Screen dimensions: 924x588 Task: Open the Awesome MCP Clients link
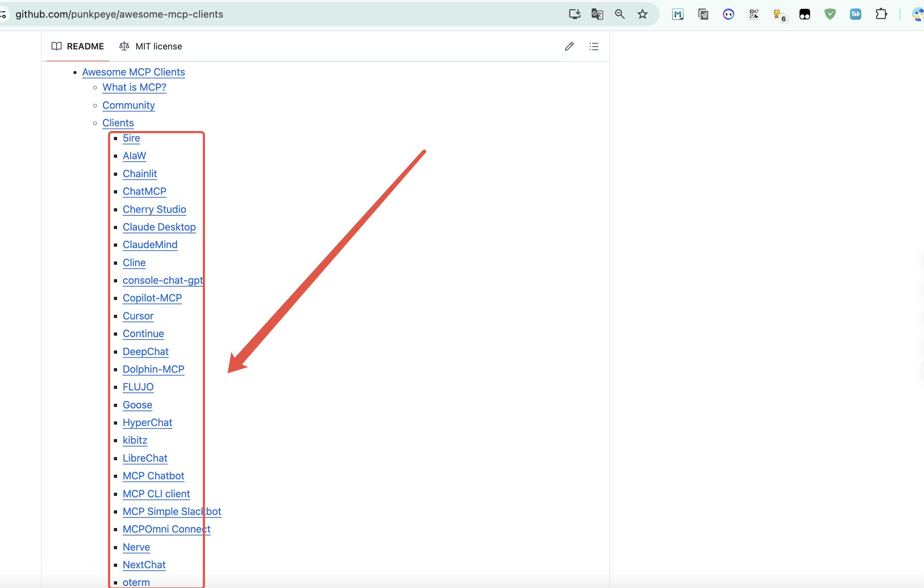click(134, 72)
